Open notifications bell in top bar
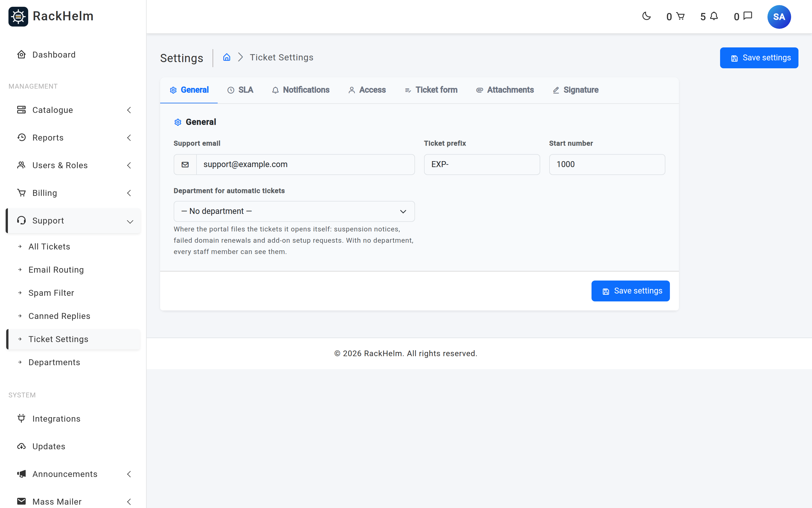 coord(714,16)
